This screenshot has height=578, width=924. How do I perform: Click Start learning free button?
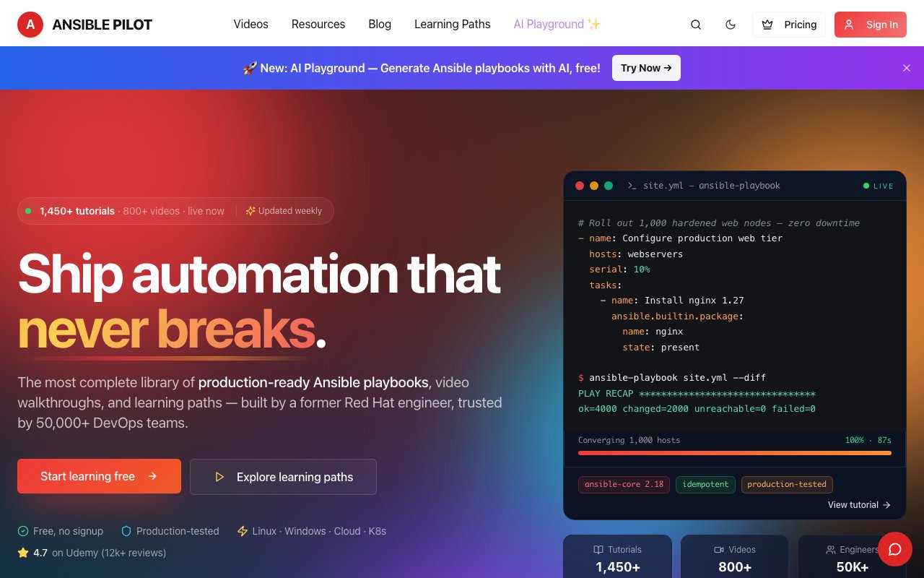[99, 476]
